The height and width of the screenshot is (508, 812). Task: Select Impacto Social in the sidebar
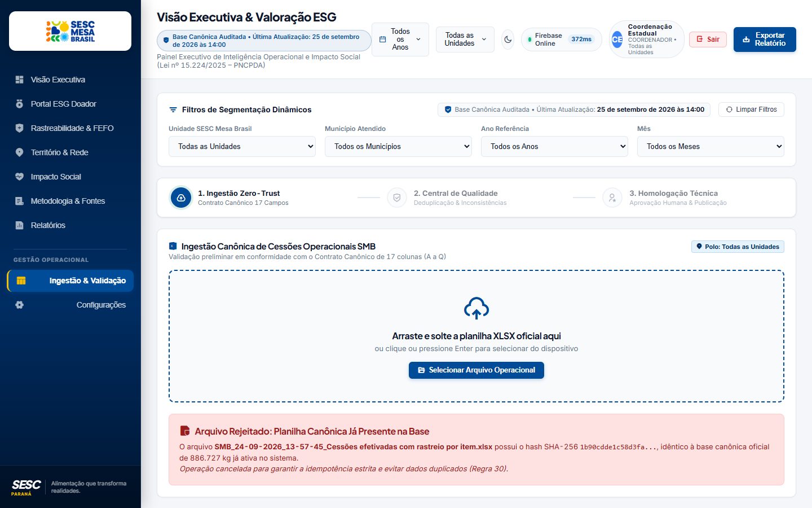(x=70, y=177)
